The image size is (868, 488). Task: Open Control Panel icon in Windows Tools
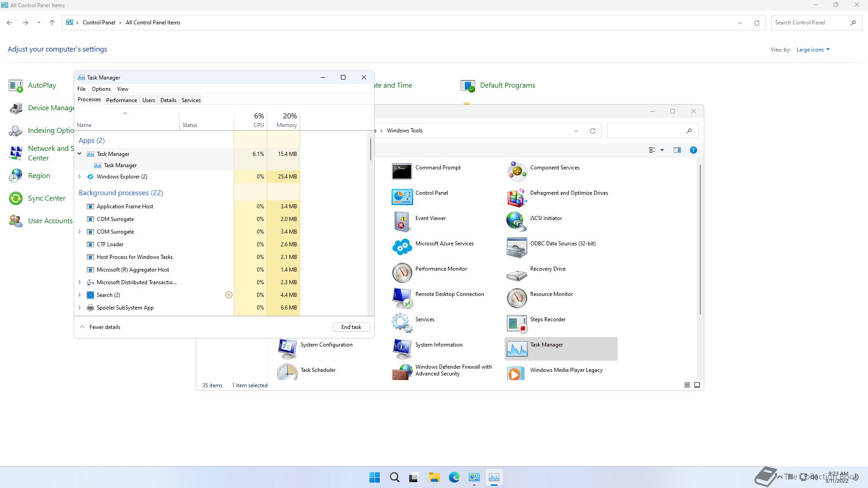[402, 197]
